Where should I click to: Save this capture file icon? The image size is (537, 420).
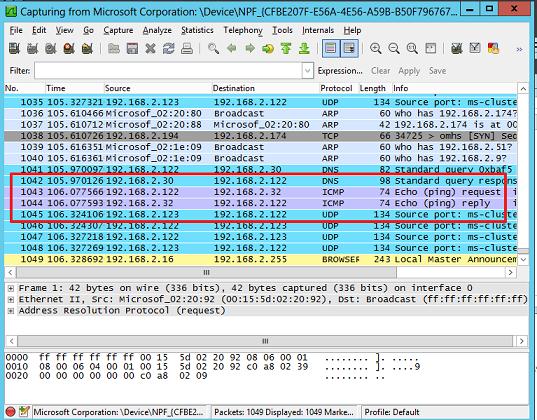point(132,49)
